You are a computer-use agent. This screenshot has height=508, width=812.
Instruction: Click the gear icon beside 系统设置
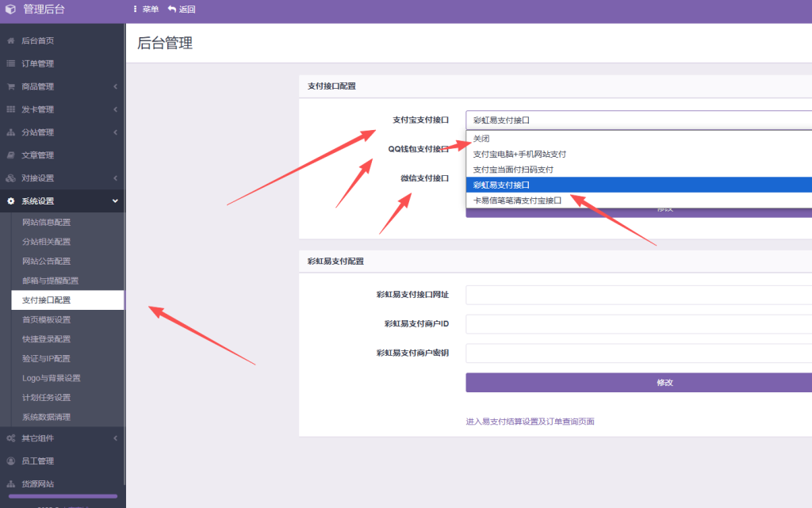click(11, 201)
